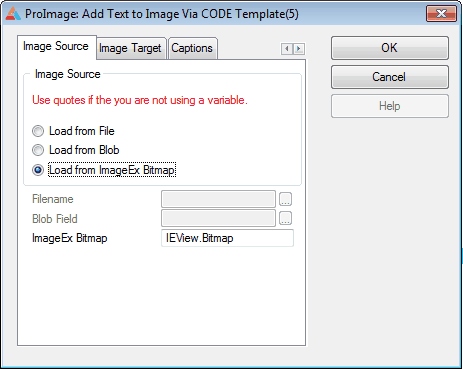Viewport: 463px width, 369px height.
Task: Open Blob Field browse ellipsis button
Action: point(285,218)
